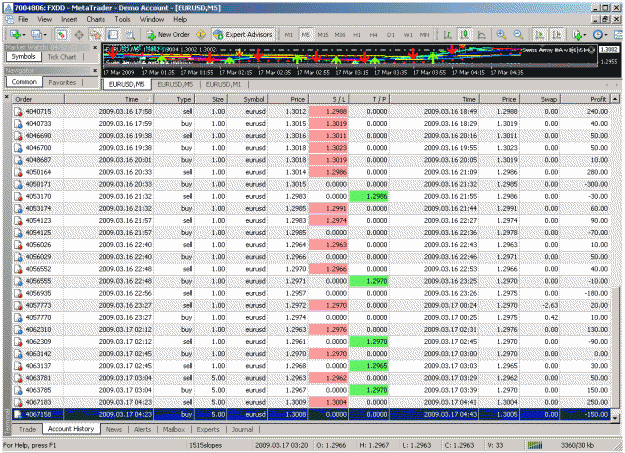Screen dimensions: 625x453
Task: Switch to the Tick Chart tab
Action: click(62, 57)
